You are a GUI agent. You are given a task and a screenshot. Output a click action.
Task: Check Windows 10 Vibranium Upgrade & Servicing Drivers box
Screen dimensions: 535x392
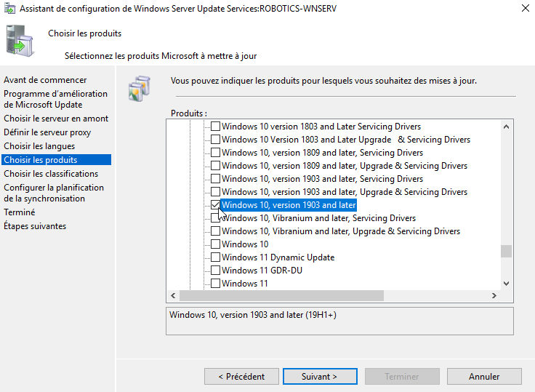(215, 231)
